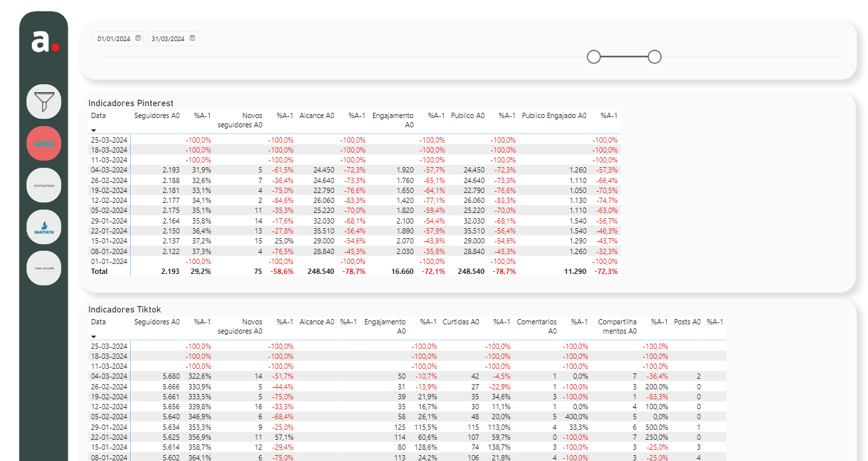Sort Pinterest table by Engajamento A0
868x461 pixels.
[393, 120]
